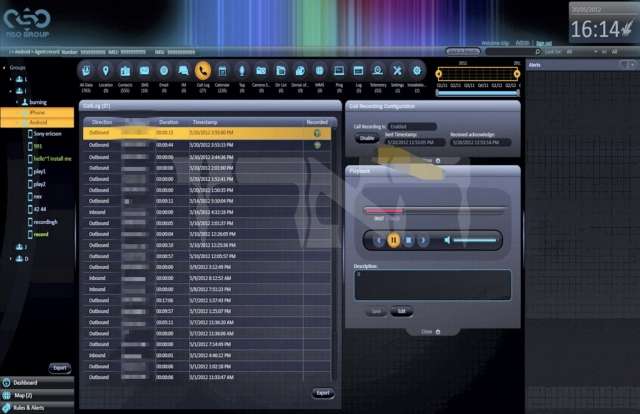Click Export button below Call Log table

(x=323, y=393)
